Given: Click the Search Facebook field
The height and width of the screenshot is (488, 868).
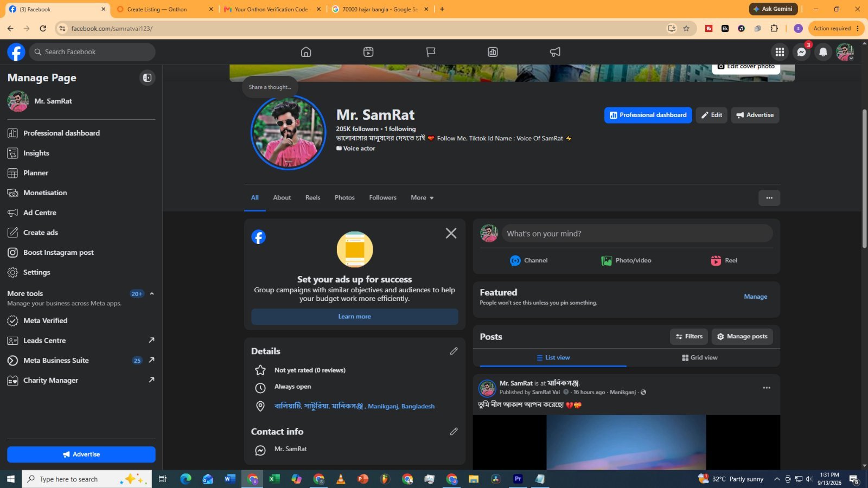Looking at the screenshot, I should [92, 52].
